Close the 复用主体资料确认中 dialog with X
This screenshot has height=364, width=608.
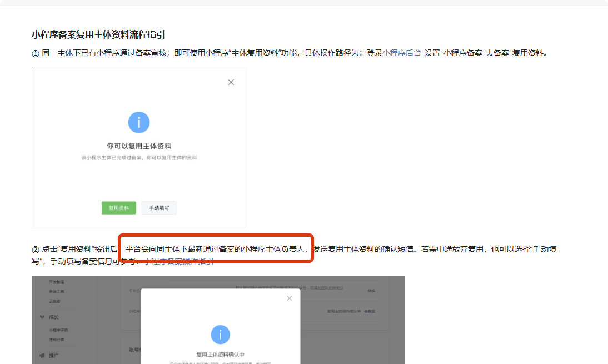[x=289, y=298]
